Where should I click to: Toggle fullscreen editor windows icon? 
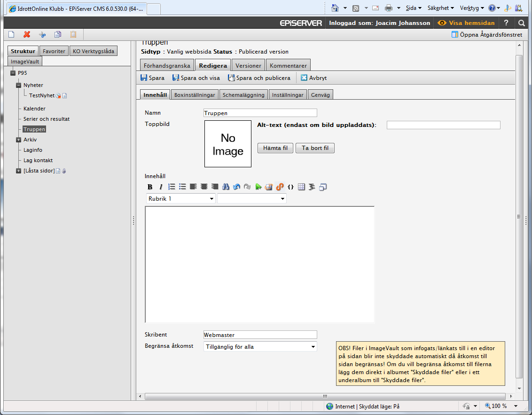click(323, 187)
